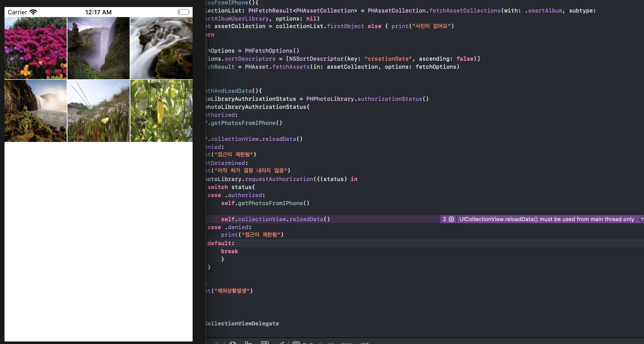Tap the pink flowers photo thumbnail

tap(36, 48)
